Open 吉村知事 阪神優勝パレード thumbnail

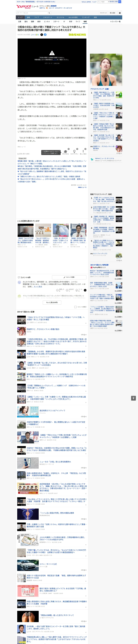(78, 230)
